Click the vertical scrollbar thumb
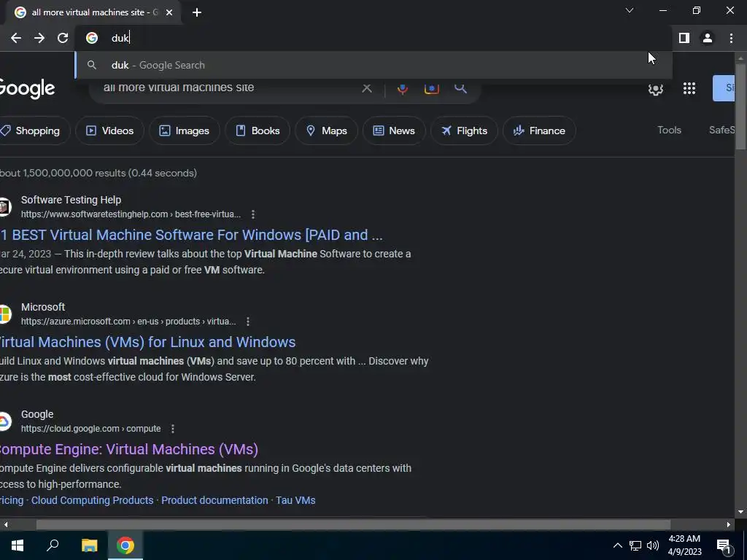The image size is (747, 560). click(740, 106)
